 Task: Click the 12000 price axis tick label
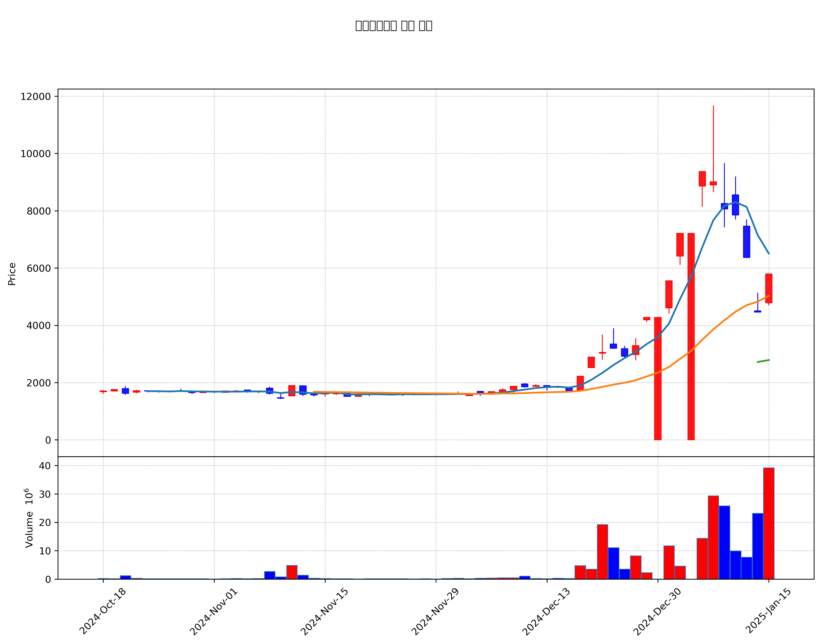pos(35,97)
